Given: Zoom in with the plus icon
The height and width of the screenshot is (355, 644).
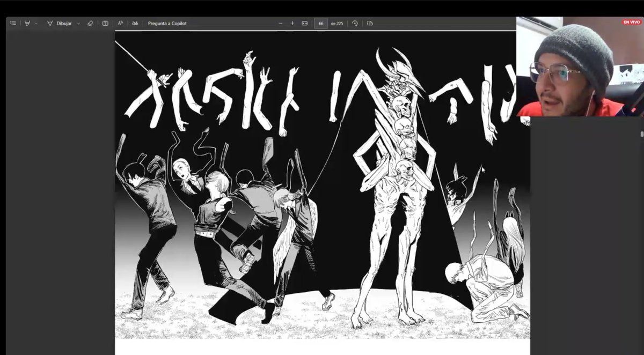Looking at the screenshot, I should click(292, 23).
